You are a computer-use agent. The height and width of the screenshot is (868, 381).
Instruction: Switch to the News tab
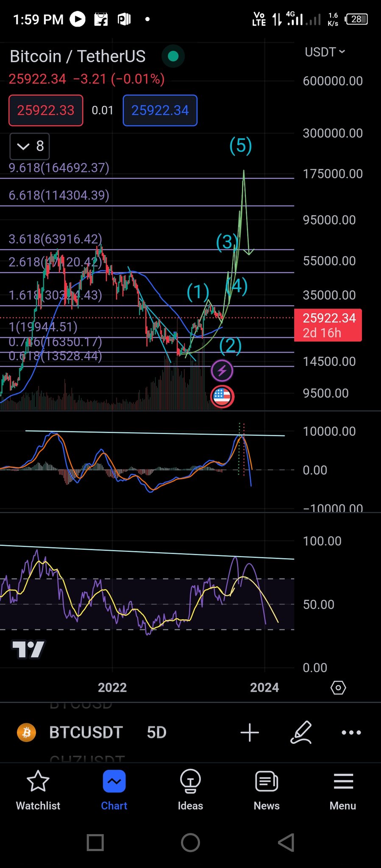tap(267, 790)
